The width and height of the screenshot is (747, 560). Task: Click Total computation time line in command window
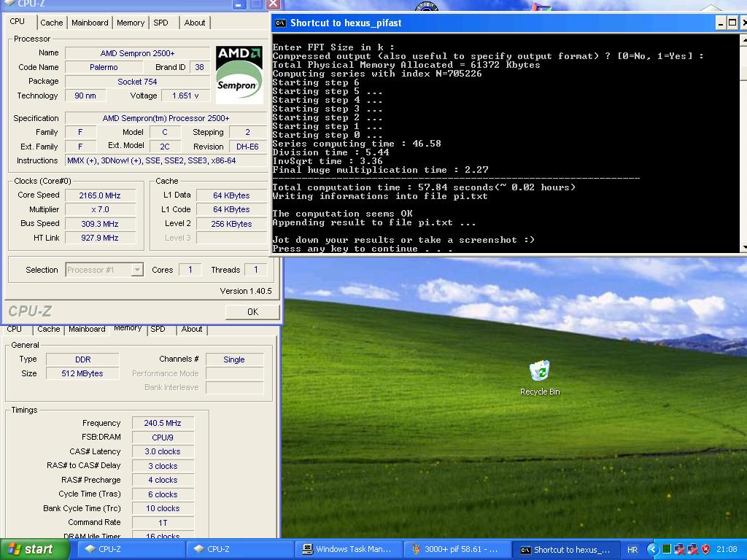(x=424, y=187)
